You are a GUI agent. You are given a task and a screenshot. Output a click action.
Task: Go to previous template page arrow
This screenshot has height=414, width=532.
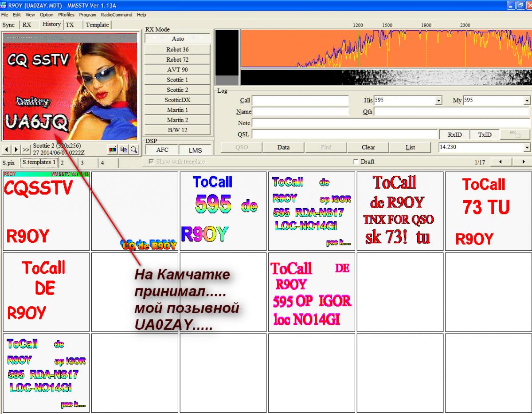[501, 162]
